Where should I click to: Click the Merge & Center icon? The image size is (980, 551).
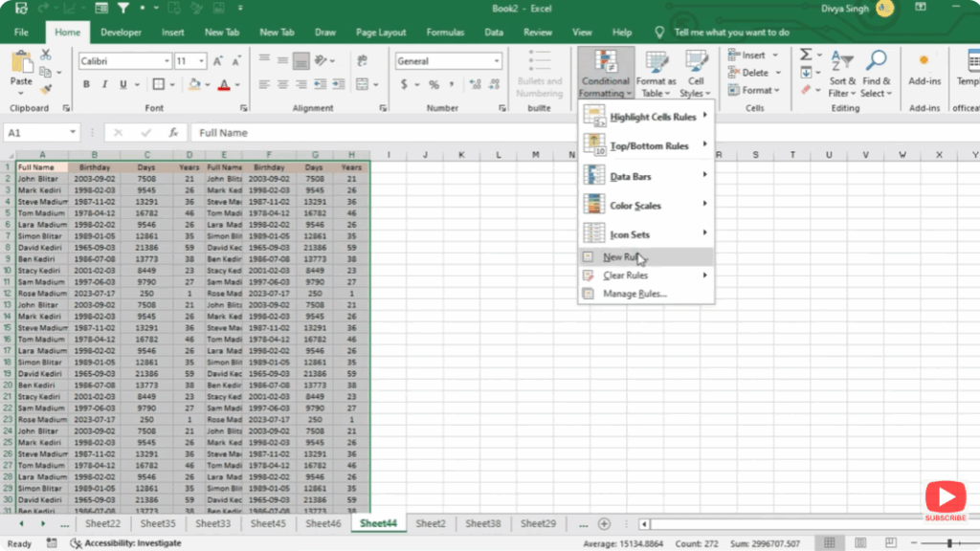[364, 84]
